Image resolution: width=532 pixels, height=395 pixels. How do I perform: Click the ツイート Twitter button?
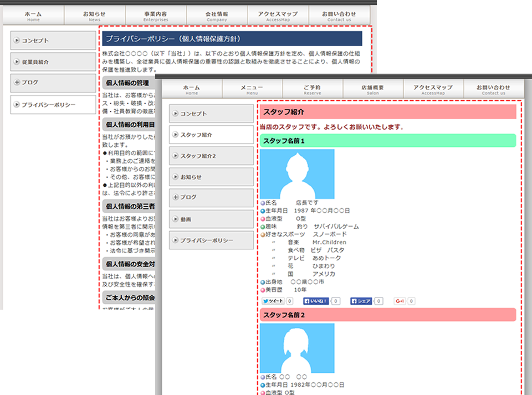pyautogui.click(x=273, y=301)
